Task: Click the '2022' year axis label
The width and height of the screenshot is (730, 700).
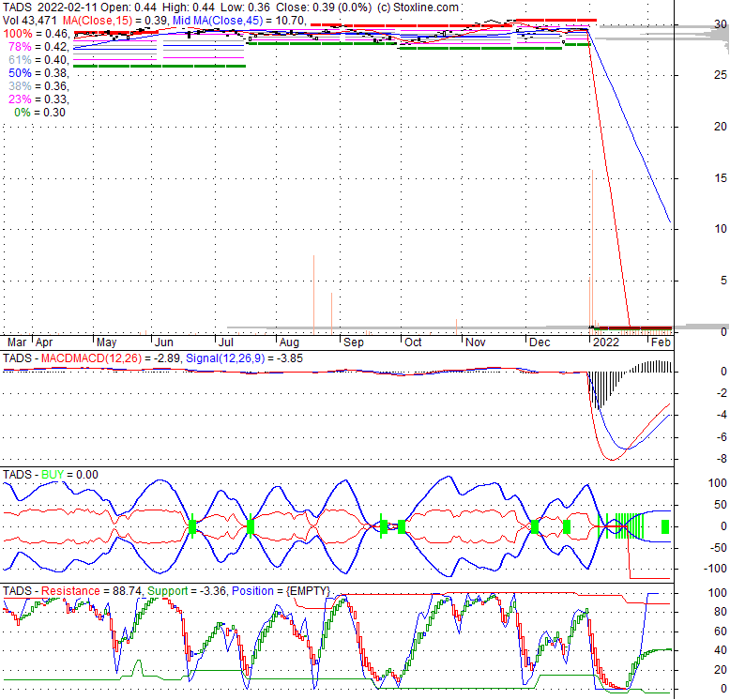Action: pyautogui.click(x=606, y=342)
